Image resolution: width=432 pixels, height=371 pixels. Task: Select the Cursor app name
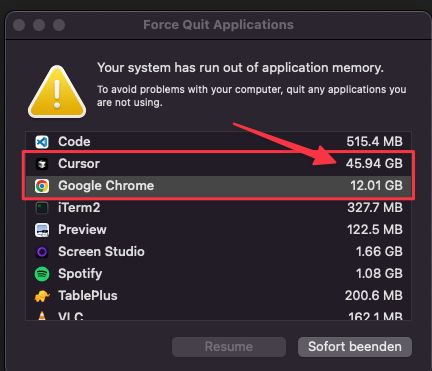(79, 164)
